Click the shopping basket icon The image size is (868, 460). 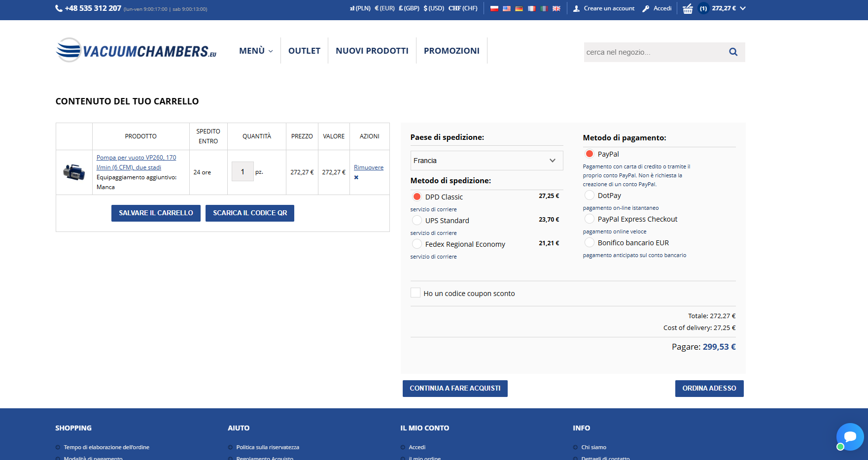point(688,8)
